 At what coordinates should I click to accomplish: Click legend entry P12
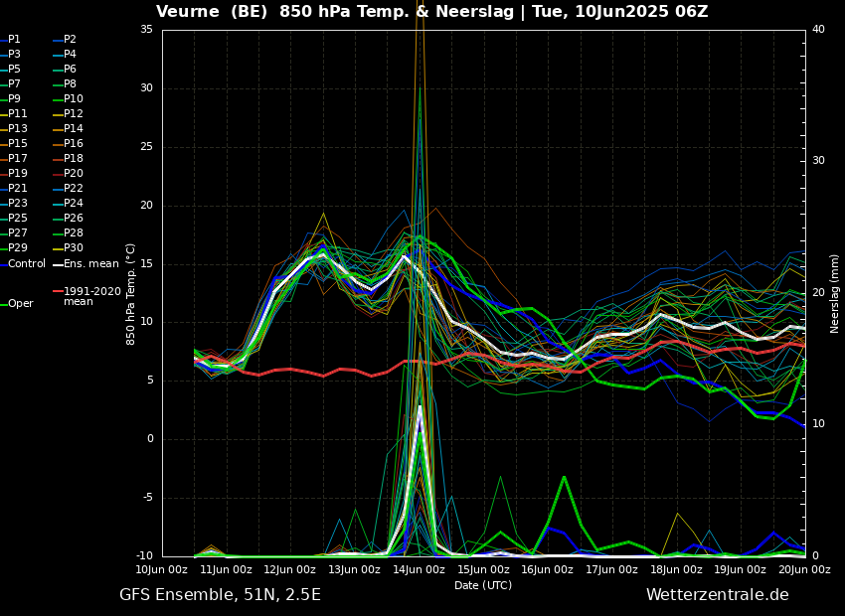[68, 113]
